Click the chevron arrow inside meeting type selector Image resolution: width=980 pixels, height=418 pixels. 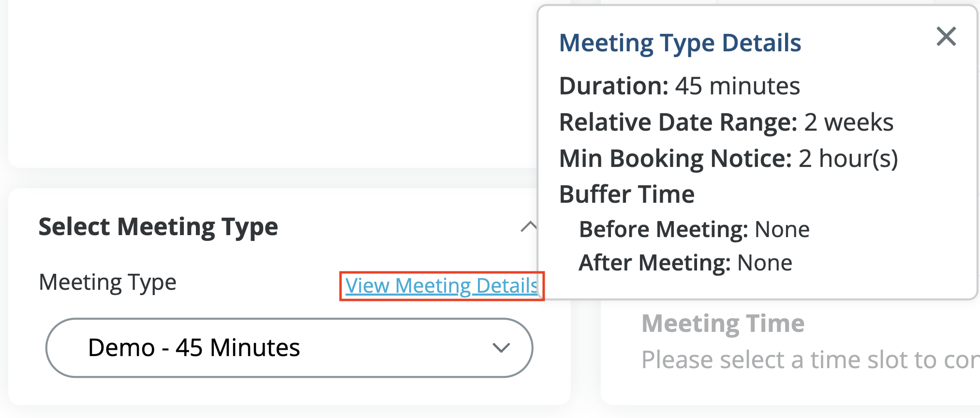[501, 348]
